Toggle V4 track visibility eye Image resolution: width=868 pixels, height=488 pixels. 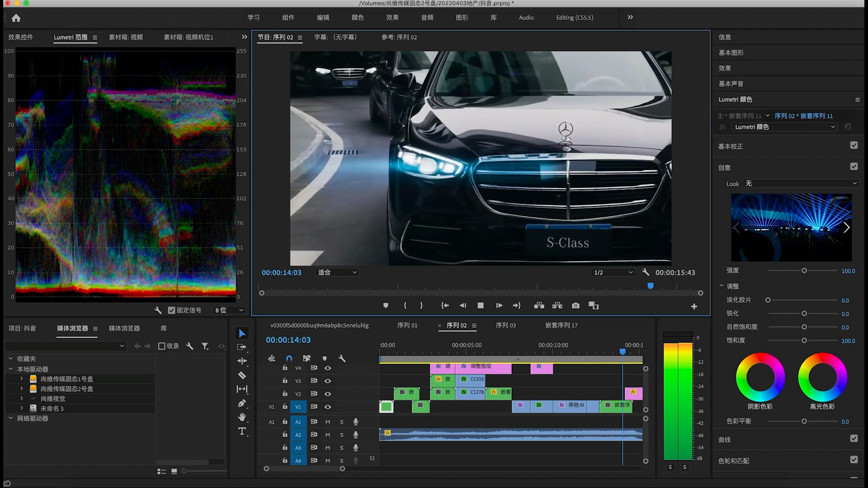click(x=328, y=368)
